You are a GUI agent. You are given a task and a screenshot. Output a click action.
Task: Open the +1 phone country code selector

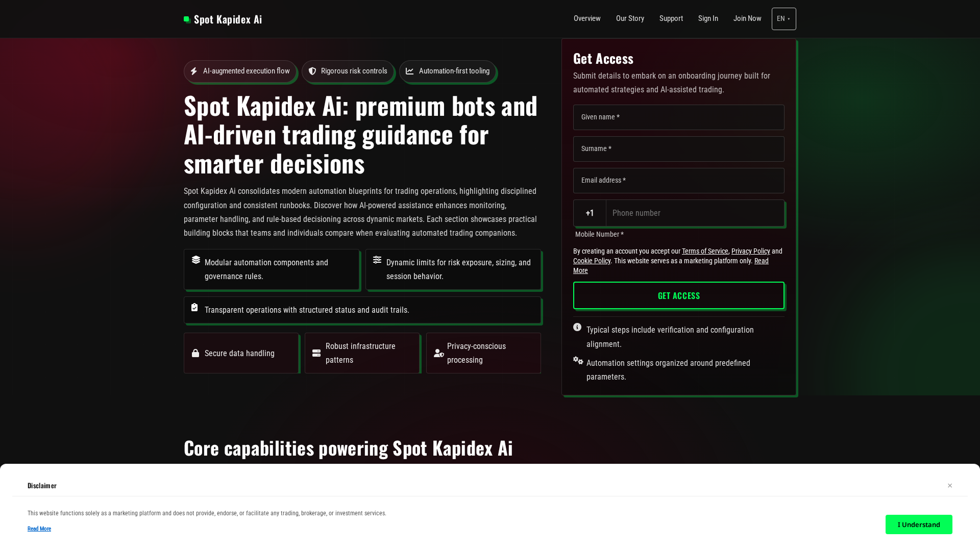590,213
